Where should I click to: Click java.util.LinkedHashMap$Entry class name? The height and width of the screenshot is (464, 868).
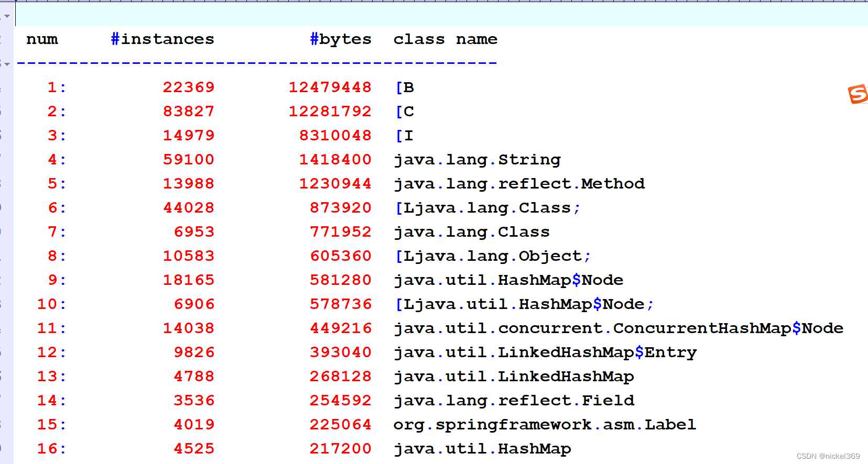coord(545,352)
